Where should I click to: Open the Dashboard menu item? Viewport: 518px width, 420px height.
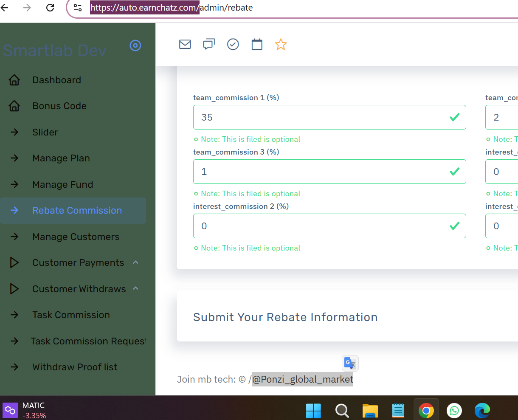pos(56,80)
